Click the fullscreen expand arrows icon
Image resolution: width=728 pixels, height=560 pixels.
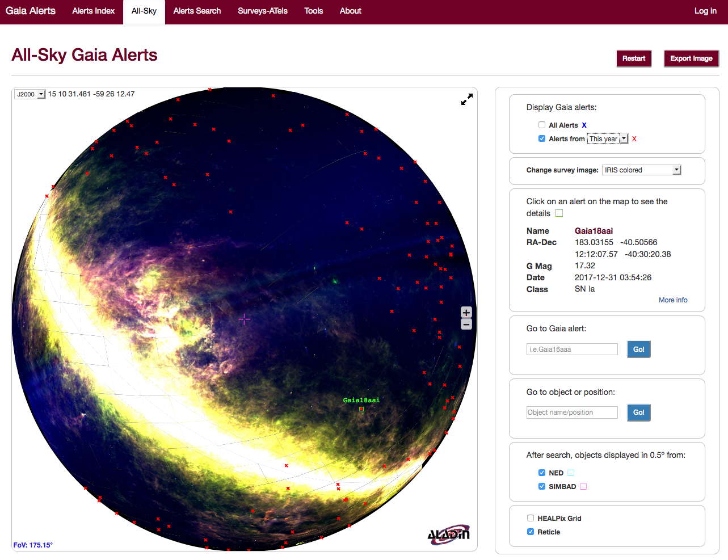tap(467, 100)
